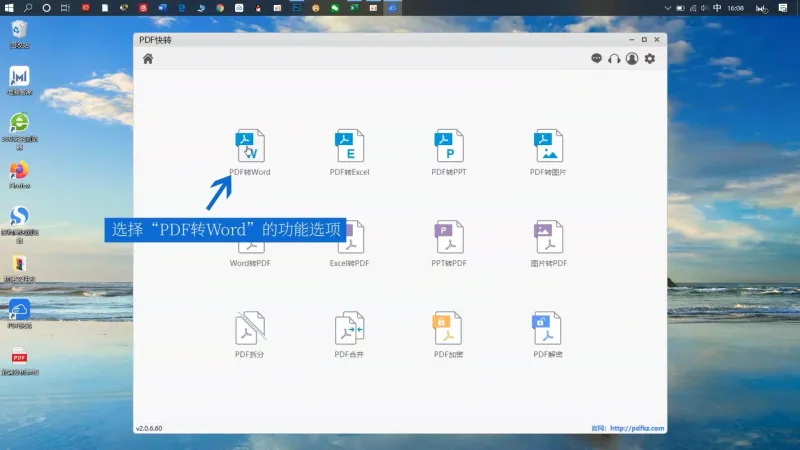Maximize the PDF快转 window
800x450 pixels.
tap(644, 39)
